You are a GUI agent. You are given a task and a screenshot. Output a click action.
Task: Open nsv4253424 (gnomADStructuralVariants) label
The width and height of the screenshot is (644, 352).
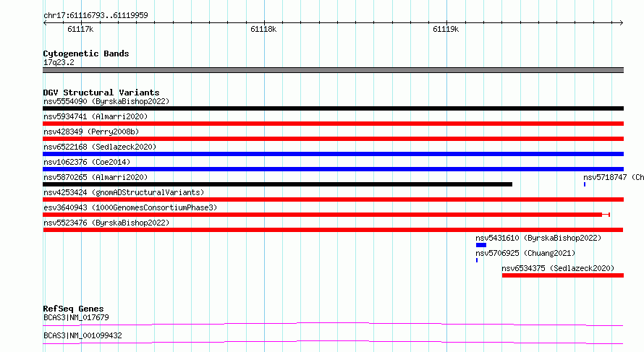[x=124, y=192]
